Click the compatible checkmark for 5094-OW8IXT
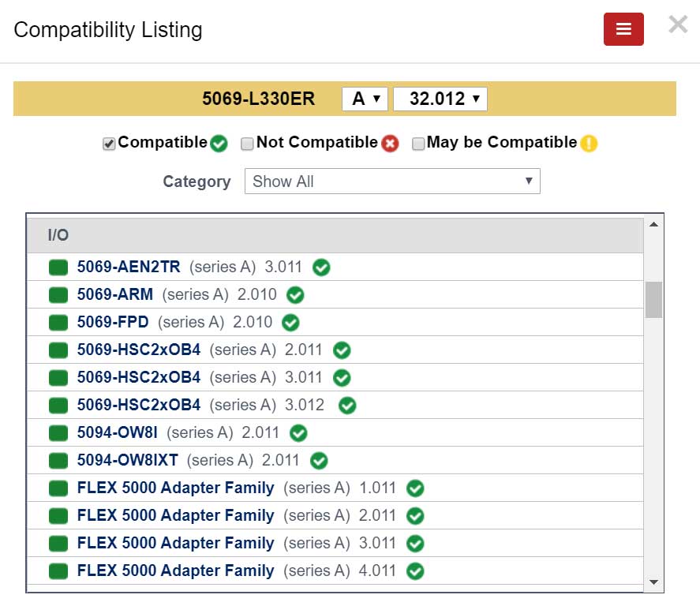 pos(319,461)
